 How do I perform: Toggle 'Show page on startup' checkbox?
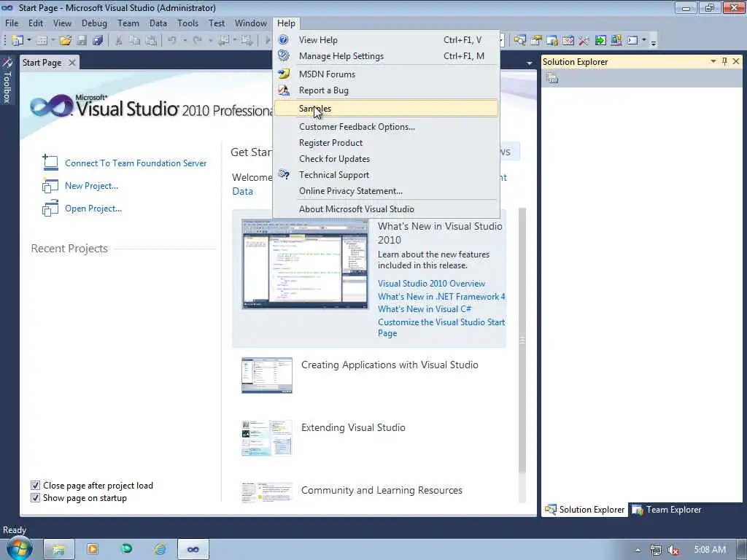click(35, 497)
